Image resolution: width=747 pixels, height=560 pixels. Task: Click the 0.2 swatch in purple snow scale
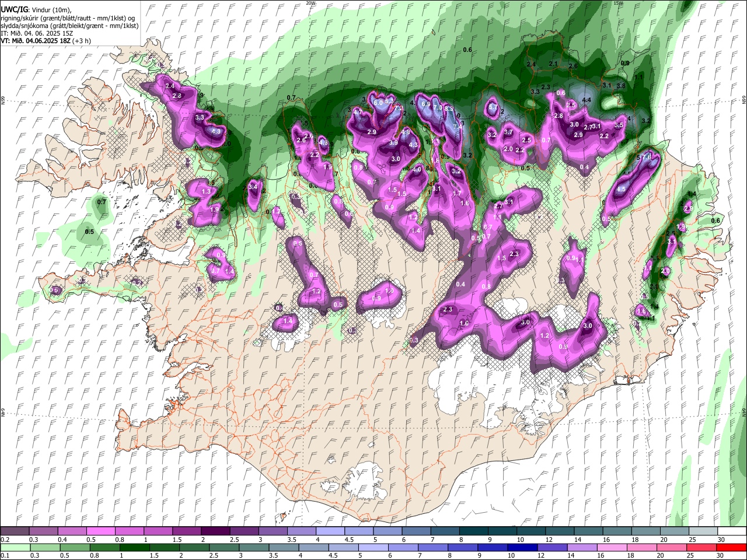click(15, 531)
